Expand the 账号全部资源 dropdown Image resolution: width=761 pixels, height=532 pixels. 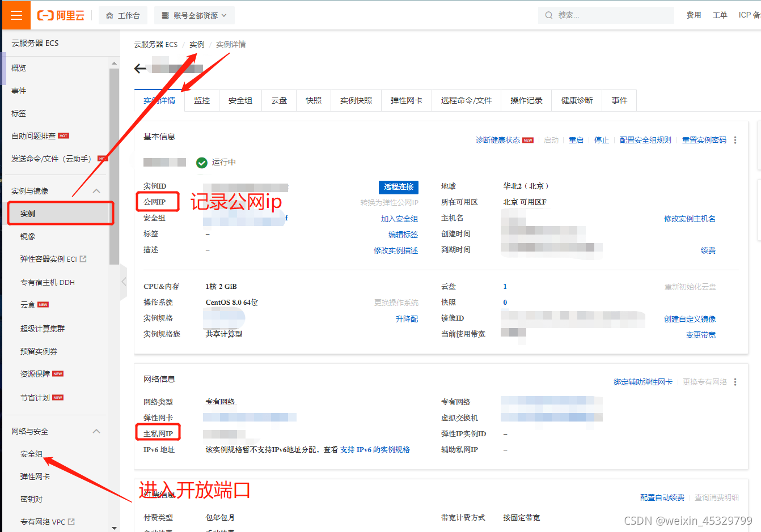pos(194,15)
